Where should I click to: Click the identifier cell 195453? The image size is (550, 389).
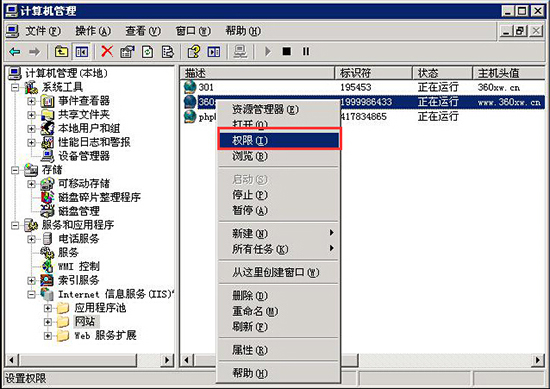click(x=356, y=87)
